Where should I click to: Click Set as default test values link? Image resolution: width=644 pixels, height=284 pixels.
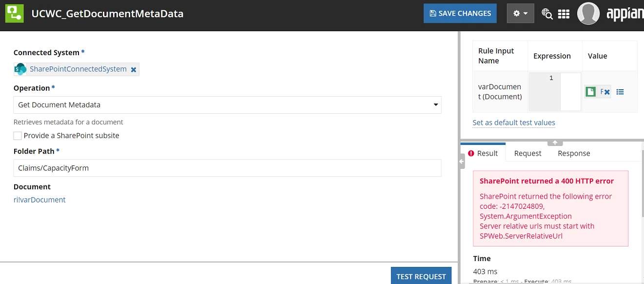click(514, 122)
